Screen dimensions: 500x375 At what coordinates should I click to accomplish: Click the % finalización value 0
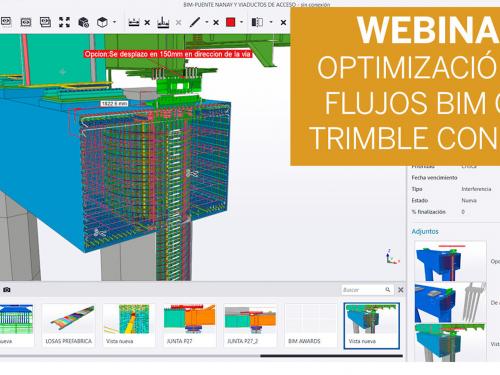click(x=463, y=212)
